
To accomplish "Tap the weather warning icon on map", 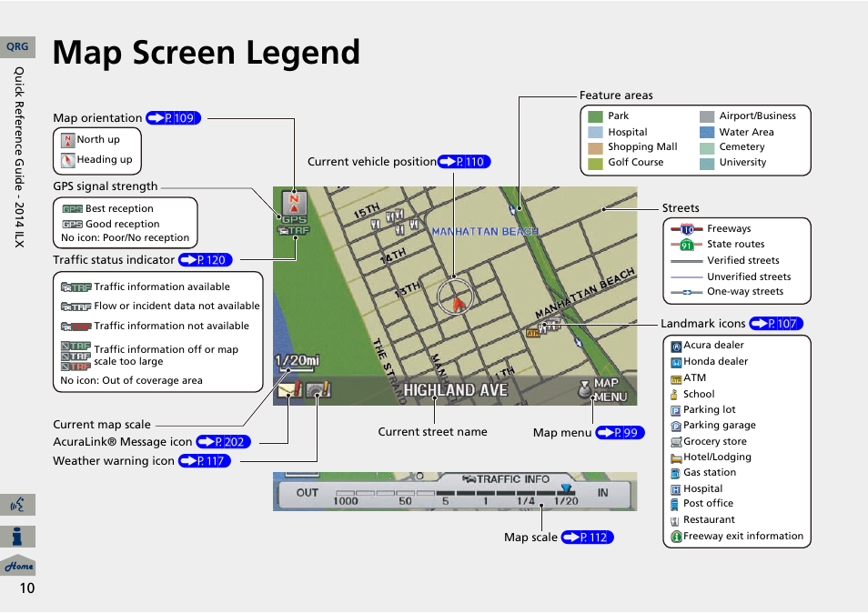I will (318, 389).
